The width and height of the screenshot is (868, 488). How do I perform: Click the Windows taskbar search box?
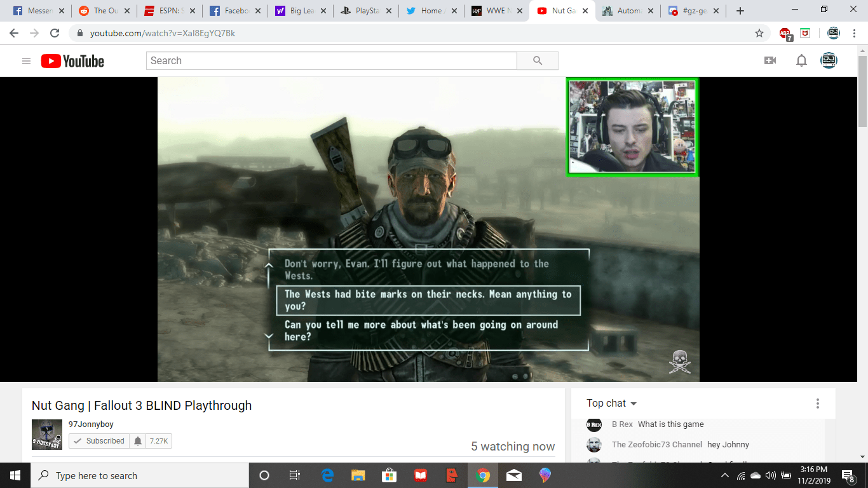140,475
